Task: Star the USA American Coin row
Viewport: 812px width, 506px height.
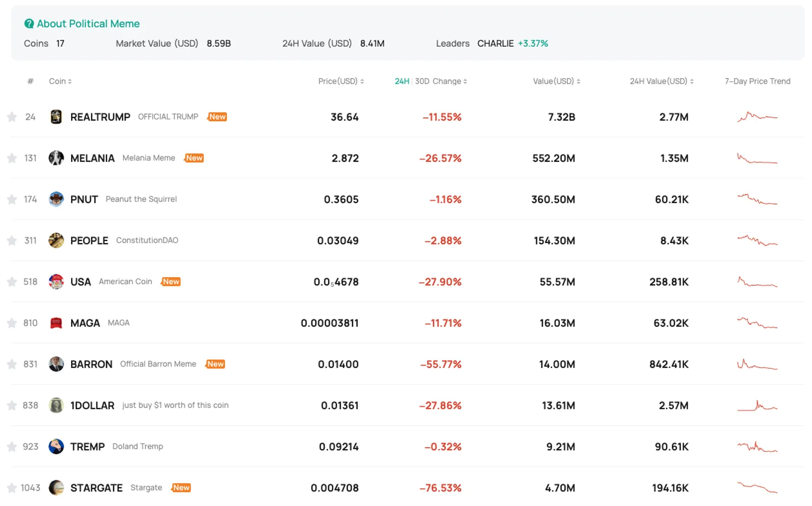Action: click(12, 282)
